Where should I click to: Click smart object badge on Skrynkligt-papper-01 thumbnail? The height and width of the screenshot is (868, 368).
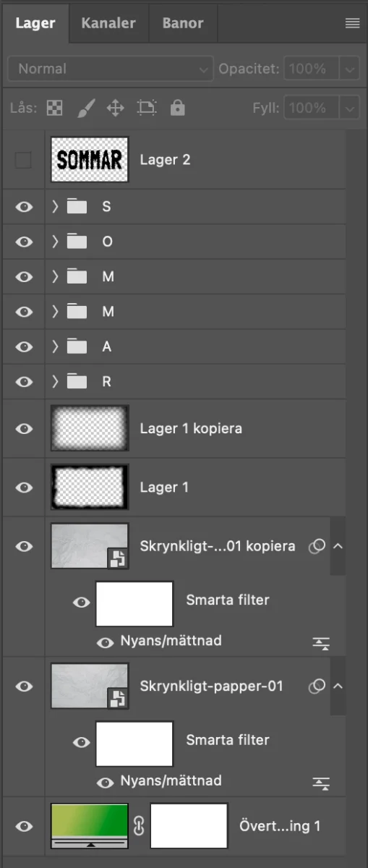coord(118,698)
